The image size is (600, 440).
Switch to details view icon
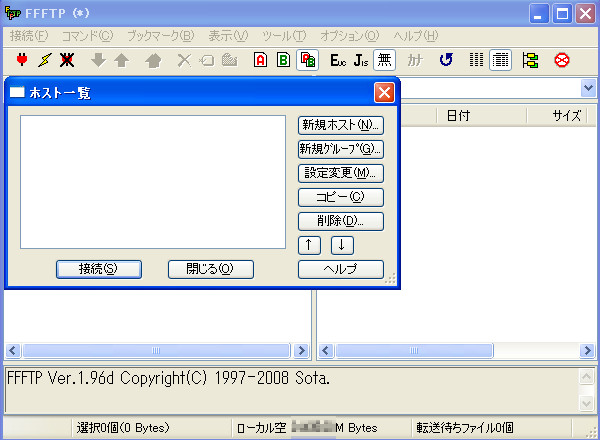click(501, 60)
